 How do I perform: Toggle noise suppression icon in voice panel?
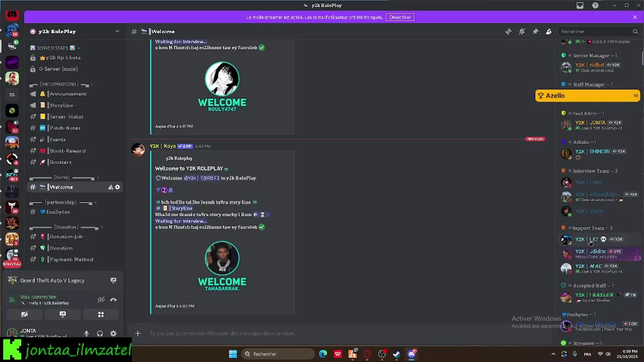click(101, 300)
